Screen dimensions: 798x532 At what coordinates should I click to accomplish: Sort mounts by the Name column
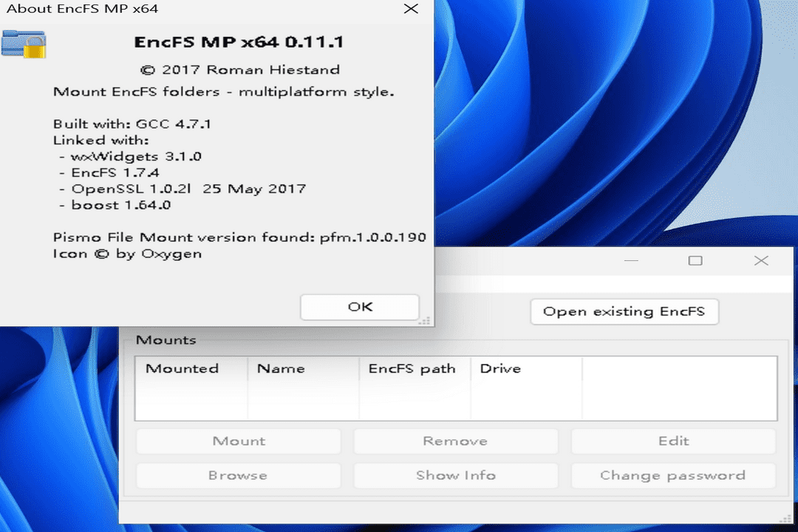281,368
